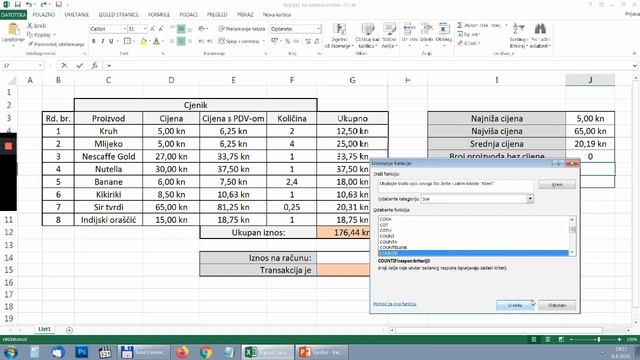
Task: Click the Decrease Font Size icon
Action: [x=161, y=29]
